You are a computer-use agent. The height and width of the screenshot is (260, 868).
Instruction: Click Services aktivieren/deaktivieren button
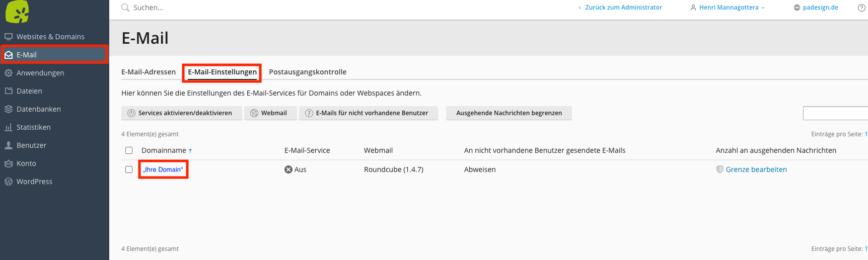pos(182,113)
